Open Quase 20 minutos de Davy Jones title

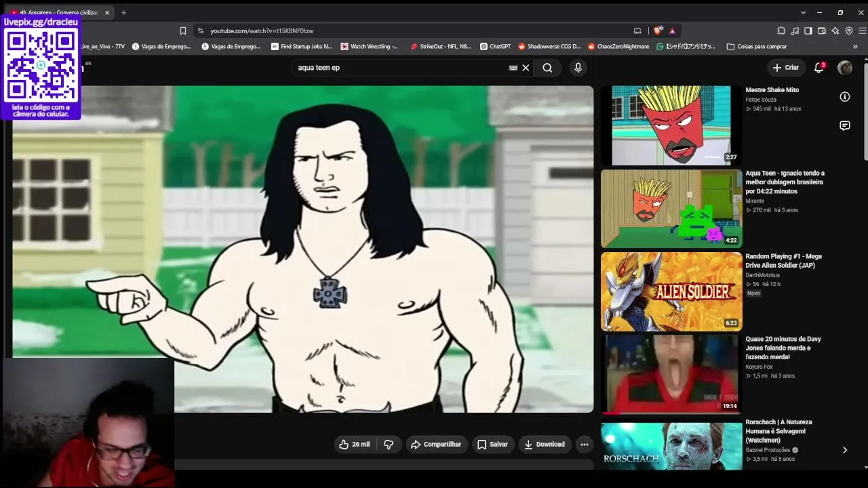point(783,348)
